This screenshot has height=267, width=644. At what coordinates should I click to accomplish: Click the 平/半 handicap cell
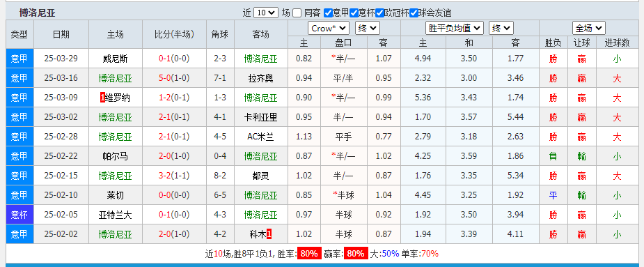click(x=343, y=78)
